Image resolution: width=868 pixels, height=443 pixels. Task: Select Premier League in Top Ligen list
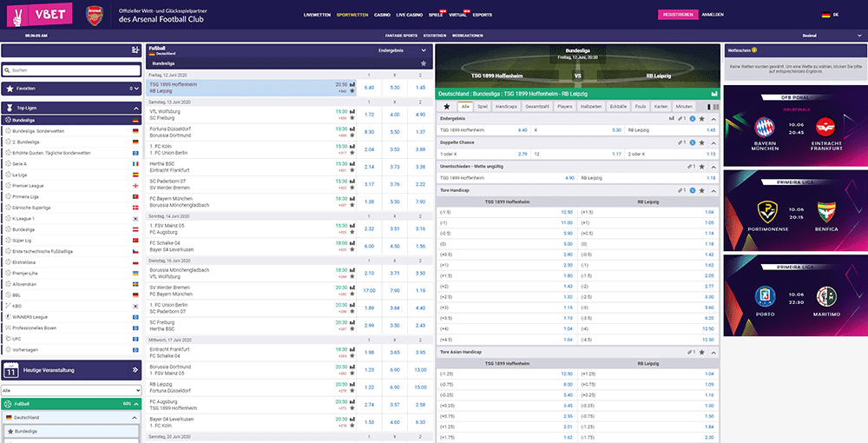(x=71, y=186)
